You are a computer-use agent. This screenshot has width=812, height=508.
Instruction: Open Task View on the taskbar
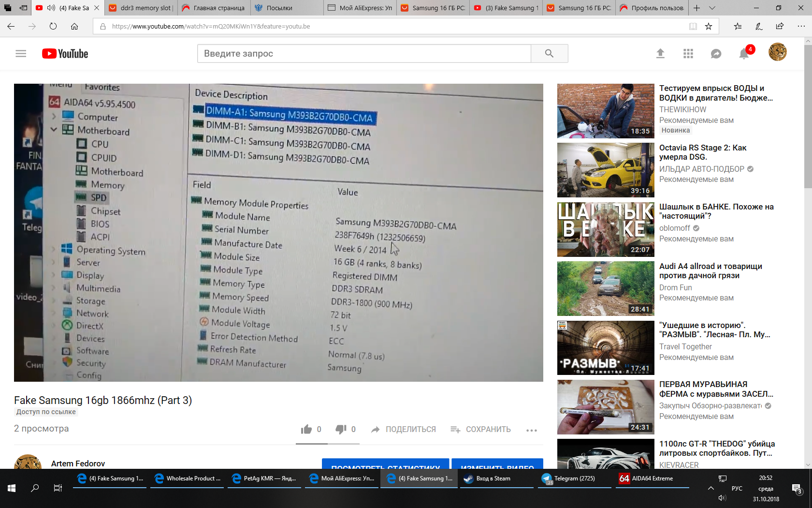(x=58, y=488)
